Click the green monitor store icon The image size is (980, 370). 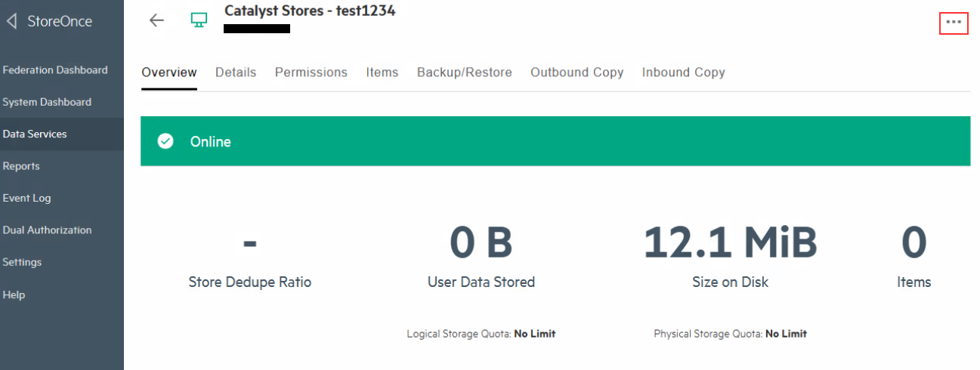pos(199,20)
